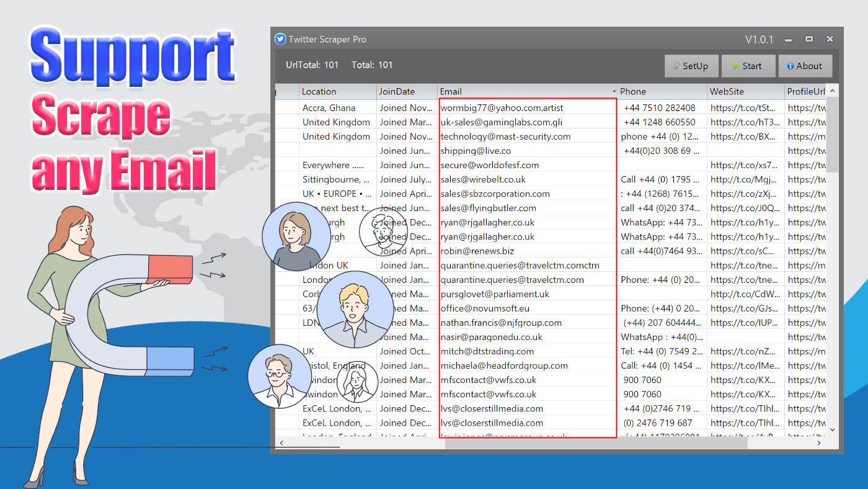Image resolution: width=868 pixels, height=489 pixels.
Task: Click the UK • EUROPE location cell
Action: [x=338, y=194]
